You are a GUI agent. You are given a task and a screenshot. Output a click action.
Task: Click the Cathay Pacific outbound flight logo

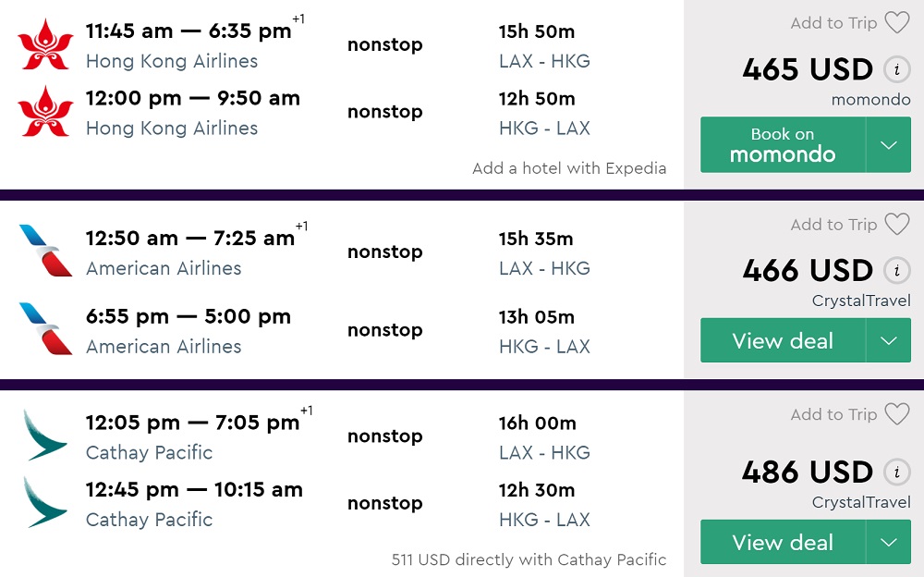click(x=45, y=436)
